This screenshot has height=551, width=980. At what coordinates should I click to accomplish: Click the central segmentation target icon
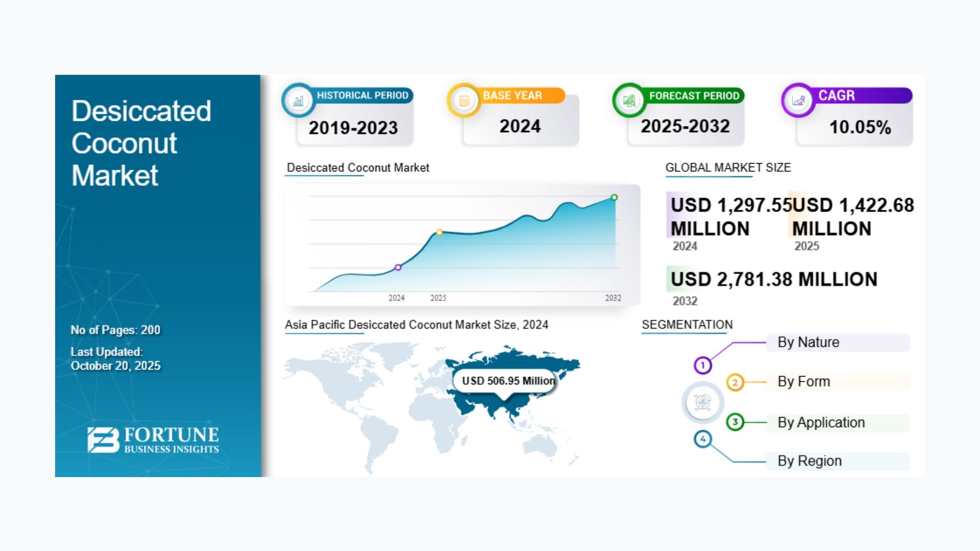703,402
